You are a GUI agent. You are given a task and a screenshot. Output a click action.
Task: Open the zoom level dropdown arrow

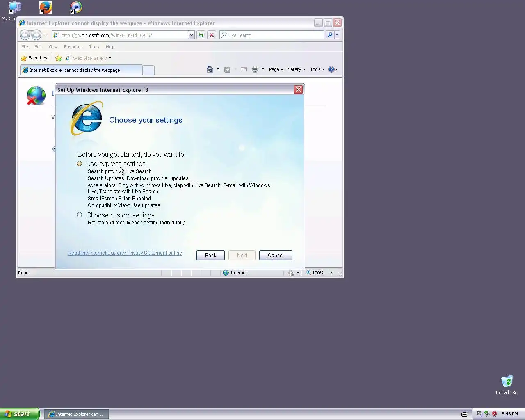(x=331, y=273)
